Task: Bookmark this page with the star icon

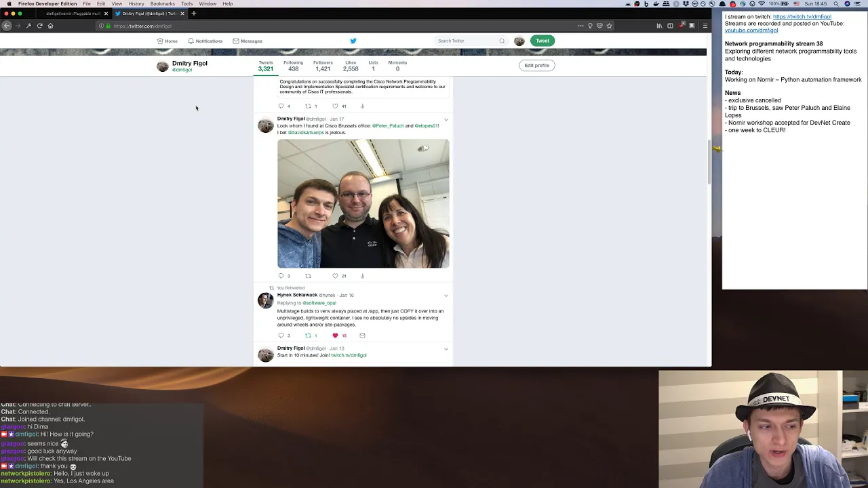Action: (x=609, y=26)
